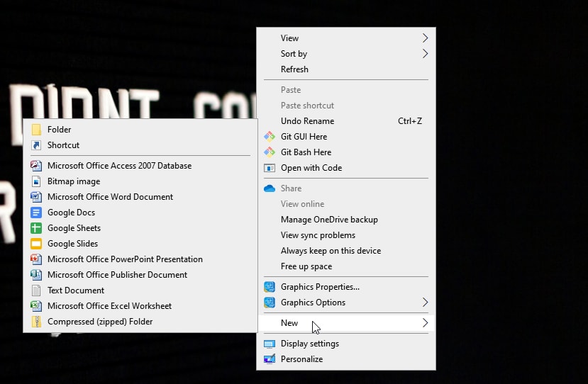Expand the Sort by submenu arrow
Viewport: 588px width, 384px height.
[x=425, y=54]
